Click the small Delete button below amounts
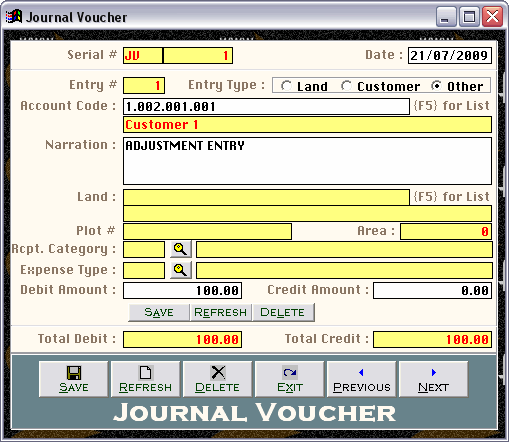509x442 pixels. (x=283, y=312)
